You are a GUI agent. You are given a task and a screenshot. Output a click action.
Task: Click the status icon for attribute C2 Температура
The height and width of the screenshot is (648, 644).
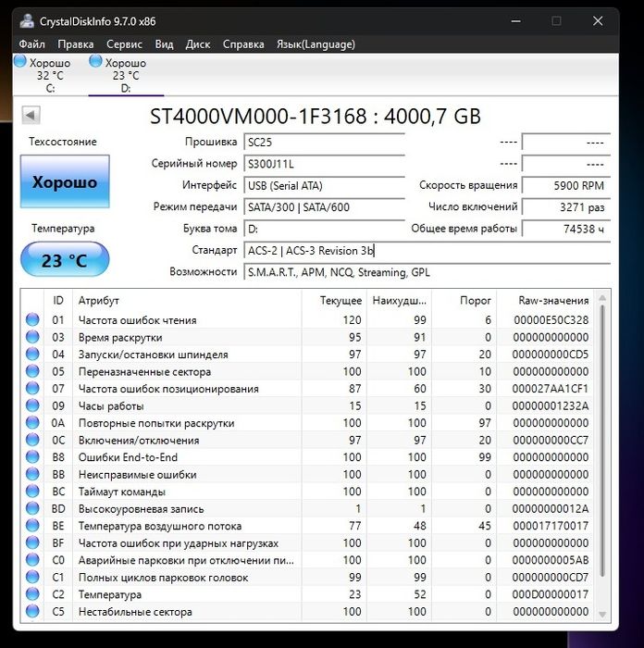click(x=32, y=594)
